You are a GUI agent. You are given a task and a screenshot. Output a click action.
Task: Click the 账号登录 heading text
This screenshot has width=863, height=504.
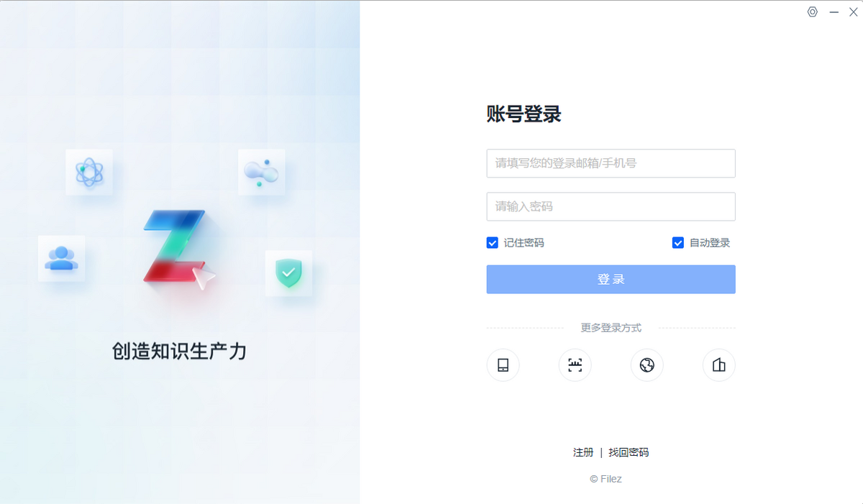[x=524, y=114]
